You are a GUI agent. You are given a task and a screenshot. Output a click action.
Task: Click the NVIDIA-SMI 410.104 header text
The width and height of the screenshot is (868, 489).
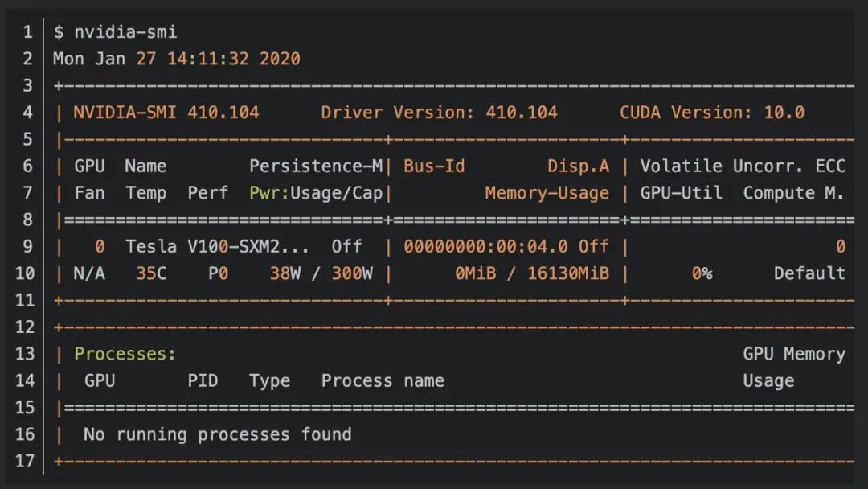click(166, 113)
